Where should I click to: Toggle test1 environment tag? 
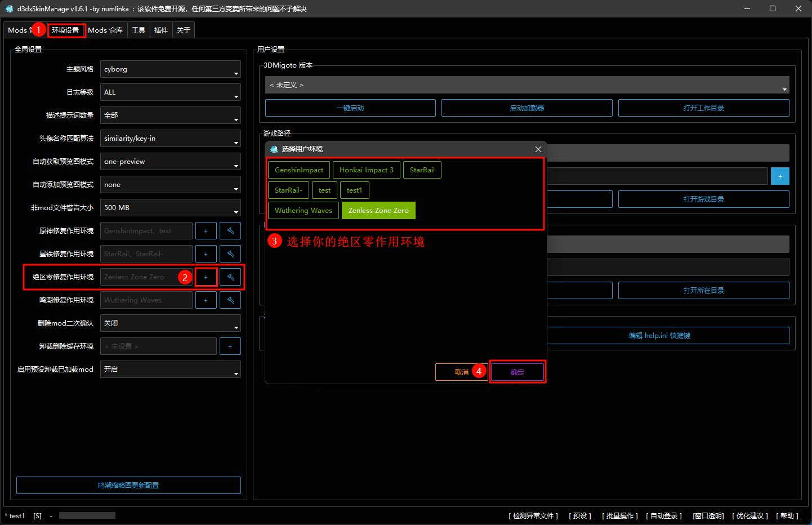(x=355, y=190)
